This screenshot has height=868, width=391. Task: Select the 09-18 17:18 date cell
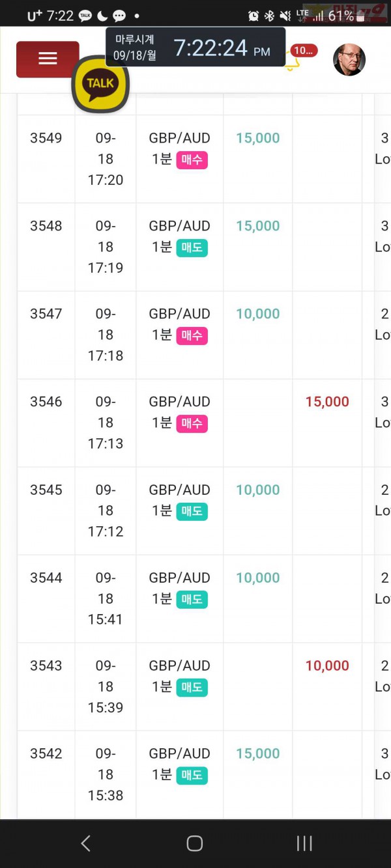(106, 335)
